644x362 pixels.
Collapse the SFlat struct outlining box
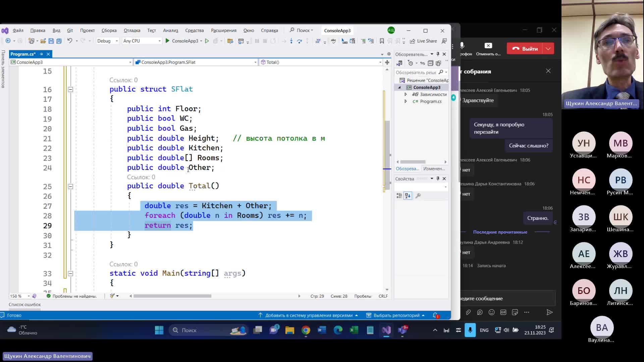pos(70,89)
